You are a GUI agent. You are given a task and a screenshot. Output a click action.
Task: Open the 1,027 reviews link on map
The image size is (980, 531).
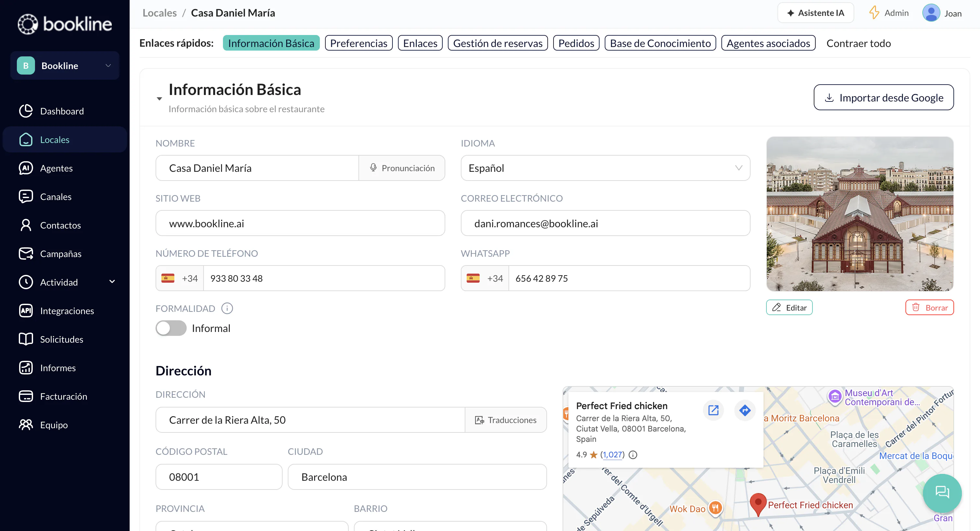tap(612, 454)
